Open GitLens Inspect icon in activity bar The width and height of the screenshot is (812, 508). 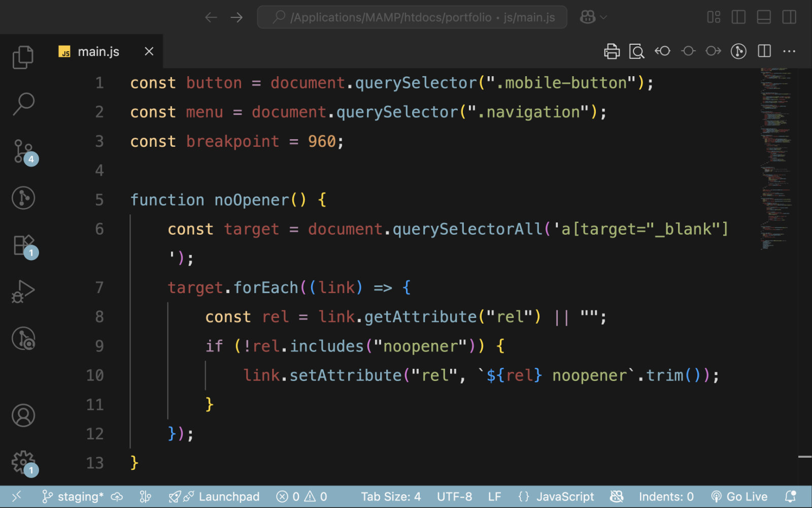point(23,338)
